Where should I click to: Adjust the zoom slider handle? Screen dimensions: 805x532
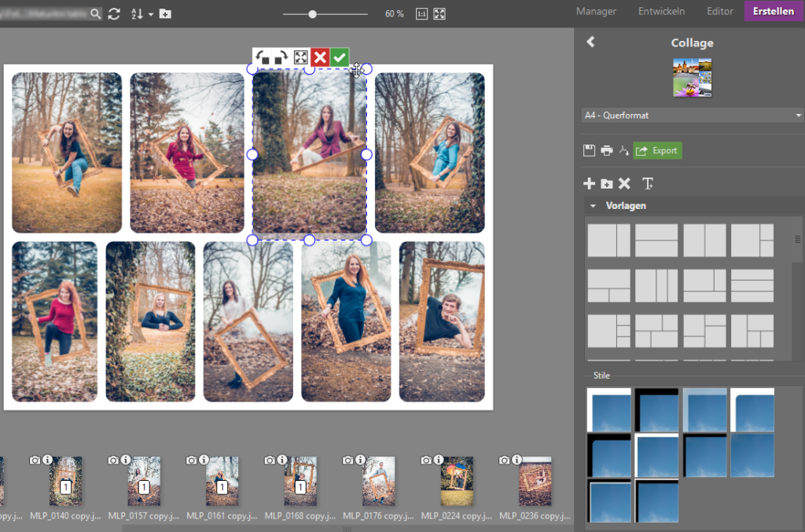click(x=312, y=14)
